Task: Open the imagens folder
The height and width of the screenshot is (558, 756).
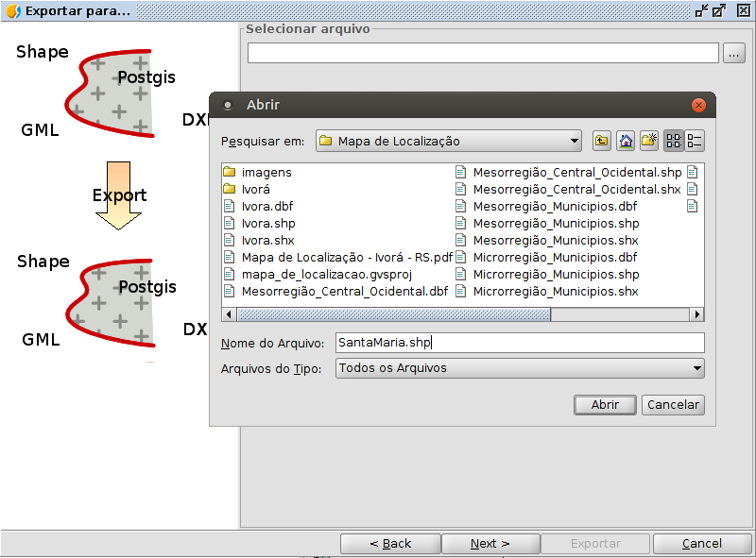Action: [x=266, y=173]
